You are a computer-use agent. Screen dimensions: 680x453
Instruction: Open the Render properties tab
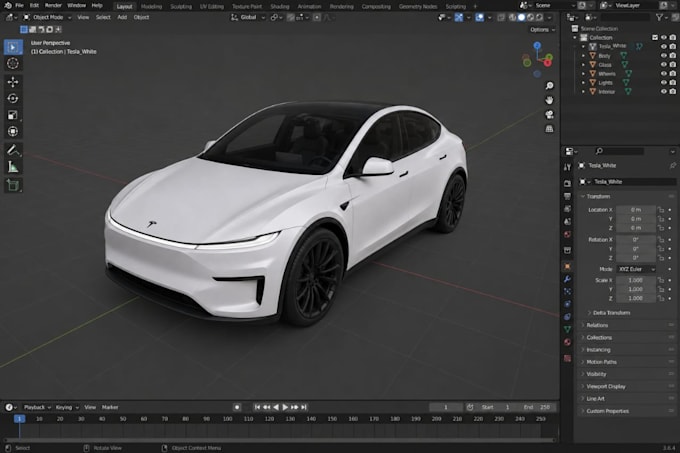[567, 184]
